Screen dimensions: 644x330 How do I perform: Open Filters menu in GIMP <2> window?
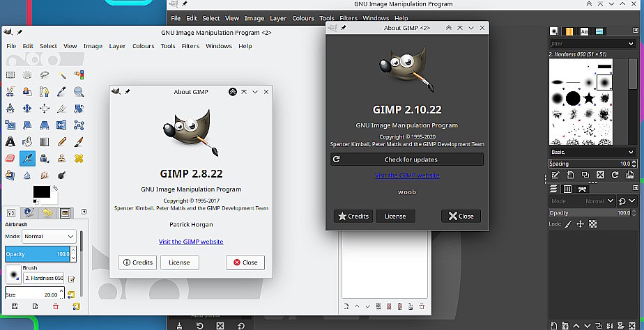190,46
